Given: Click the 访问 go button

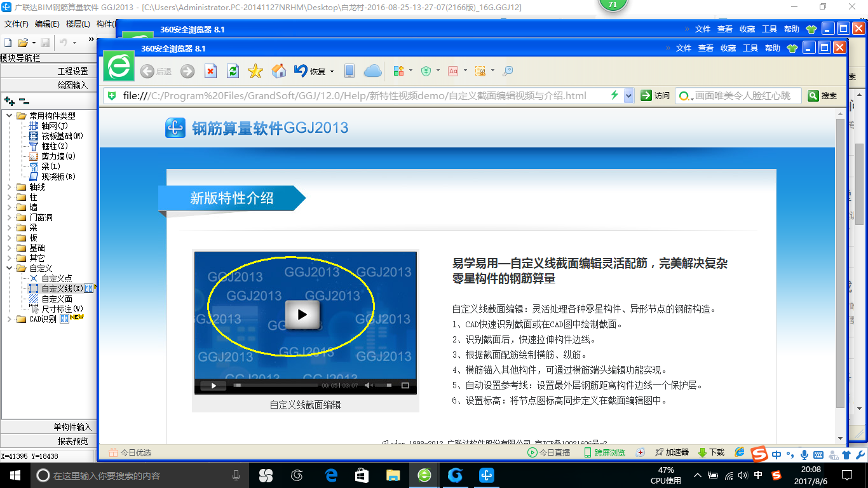Looking at the screenshot, I should click(656, 95).
